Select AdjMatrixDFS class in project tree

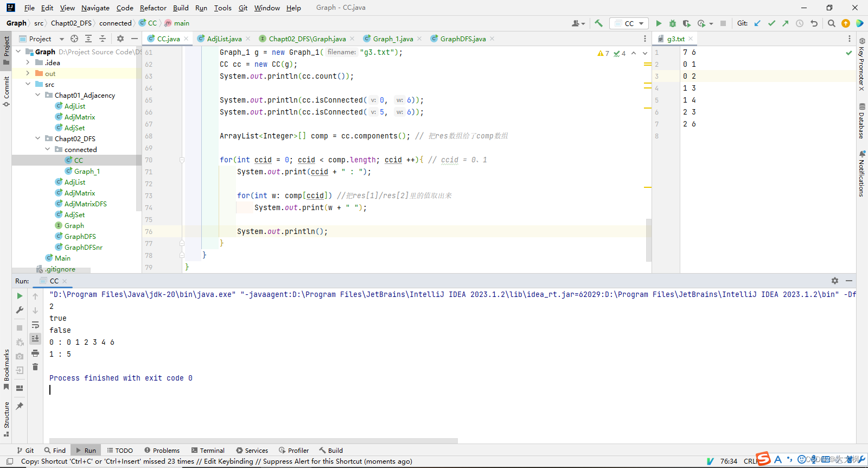pos(85,204)
